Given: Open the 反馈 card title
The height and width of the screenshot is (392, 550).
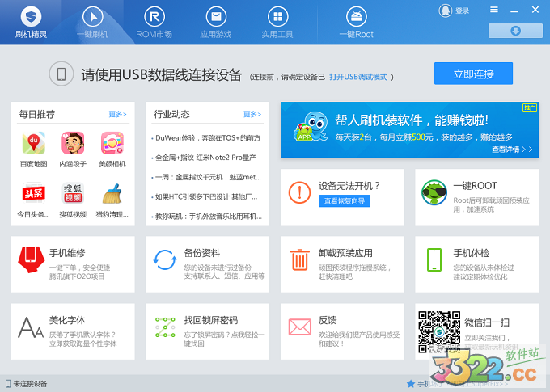Looking at the screenshot, I should (328, 320).
